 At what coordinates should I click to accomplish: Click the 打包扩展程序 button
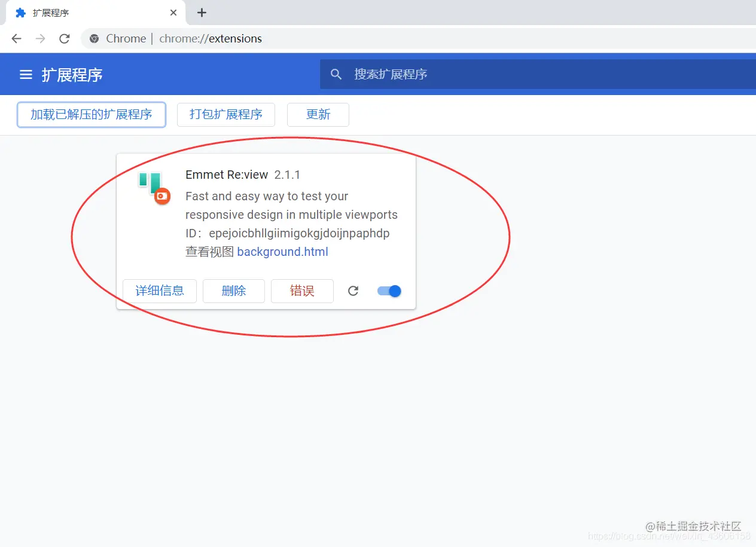pos(225,114)
